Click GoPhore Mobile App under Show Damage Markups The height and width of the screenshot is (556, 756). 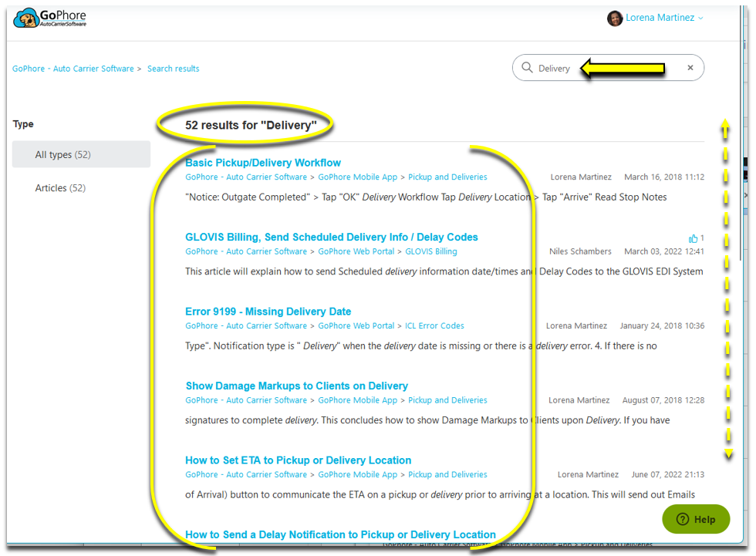pos(357,400)
